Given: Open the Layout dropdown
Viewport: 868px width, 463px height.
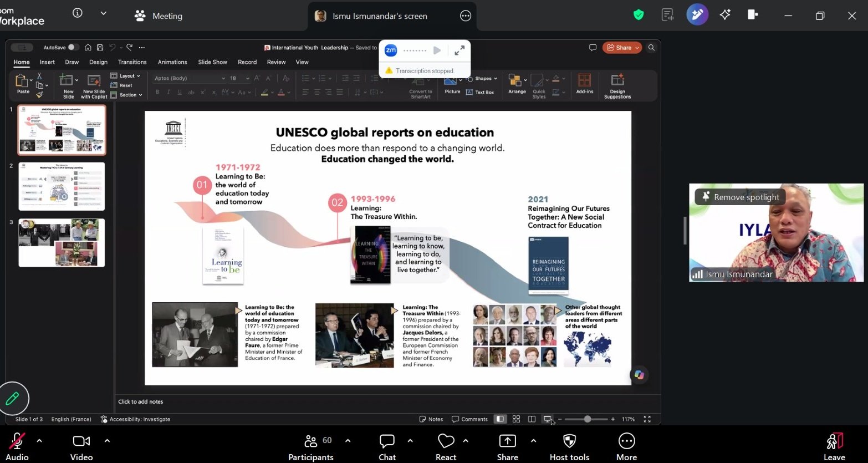Looking at the screenshot, I should (x=125, y=76).
